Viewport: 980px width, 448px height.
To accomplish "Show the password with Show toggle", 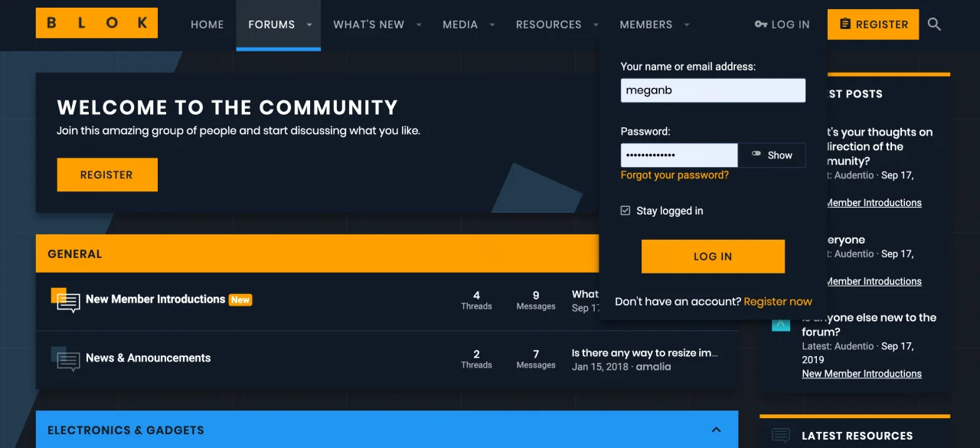I will coord(772,155).
